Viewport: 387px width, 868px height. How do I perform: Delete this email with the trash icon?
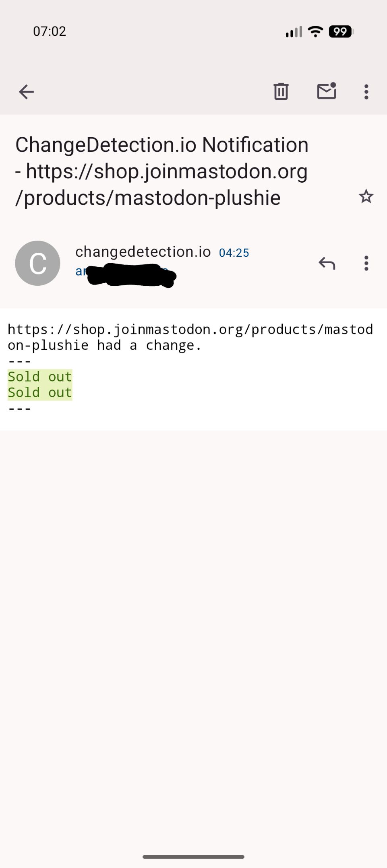pos(281,91)
